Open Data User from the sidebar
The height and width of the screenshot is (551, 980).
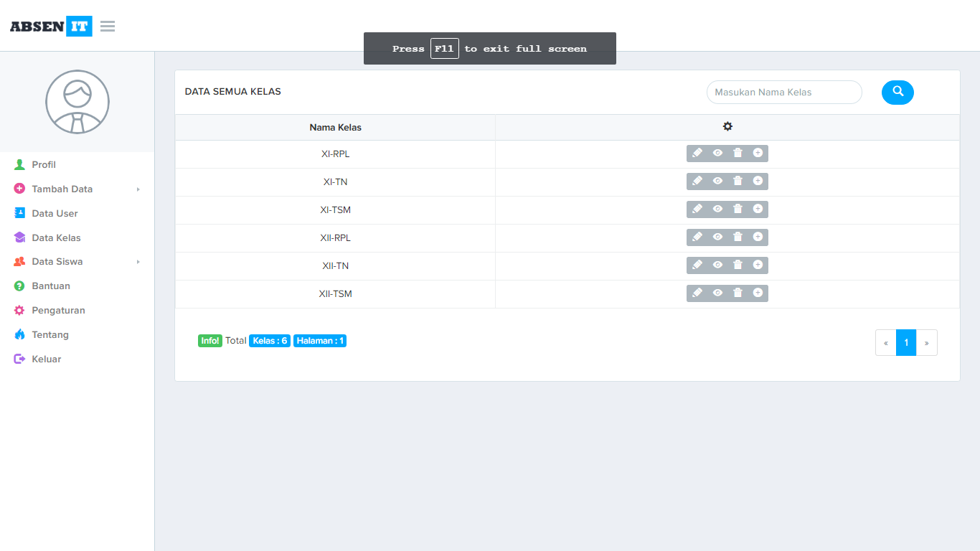point(55,213)
